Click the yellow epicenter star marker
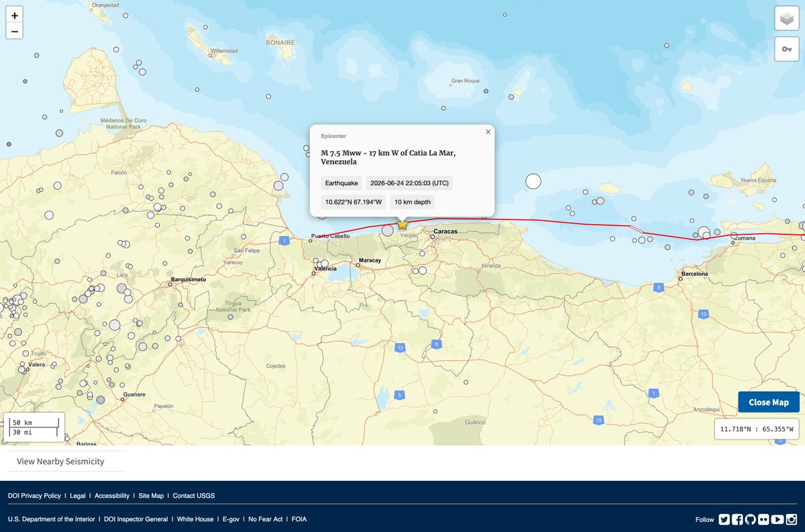The image size is (805, 532). [x=402, y=224]
